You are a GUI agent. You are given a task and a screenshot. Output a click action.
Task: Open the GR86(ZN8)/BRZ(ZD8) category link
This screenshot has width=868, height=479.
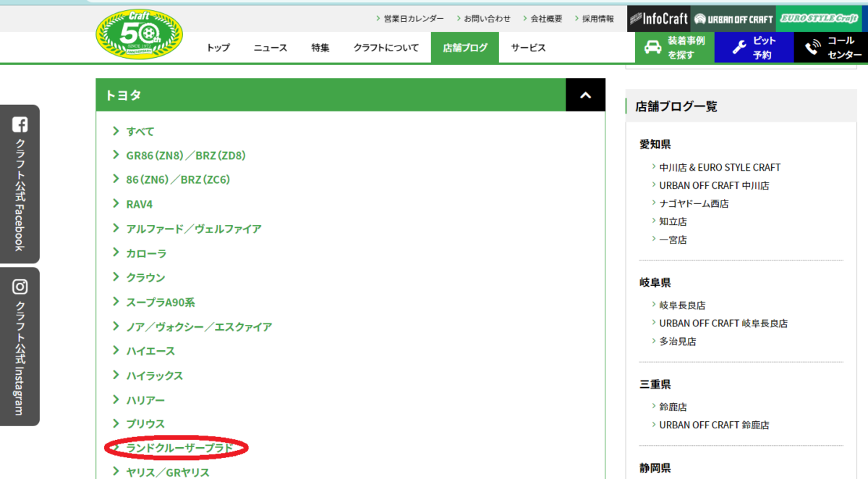point(186,156)
